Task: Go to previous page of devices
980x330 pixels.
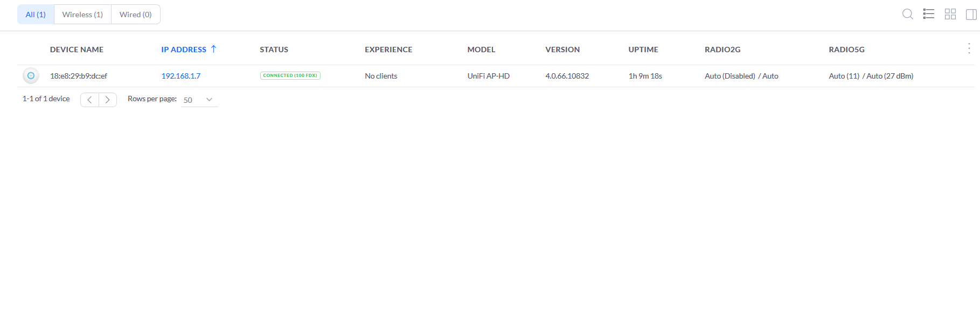Action: tap(89, 100)
